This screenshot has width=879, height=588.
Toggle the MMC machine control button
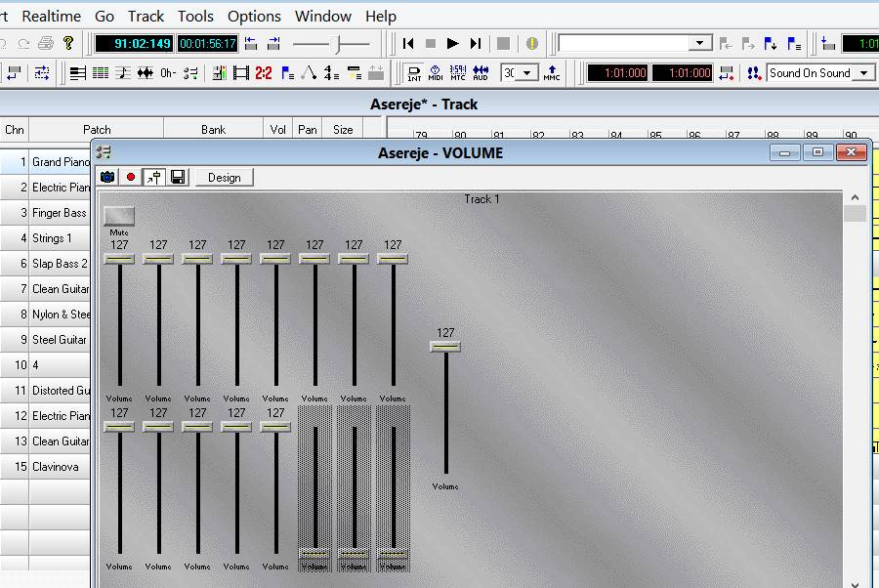pyautogui.click(x=552, y=73)
